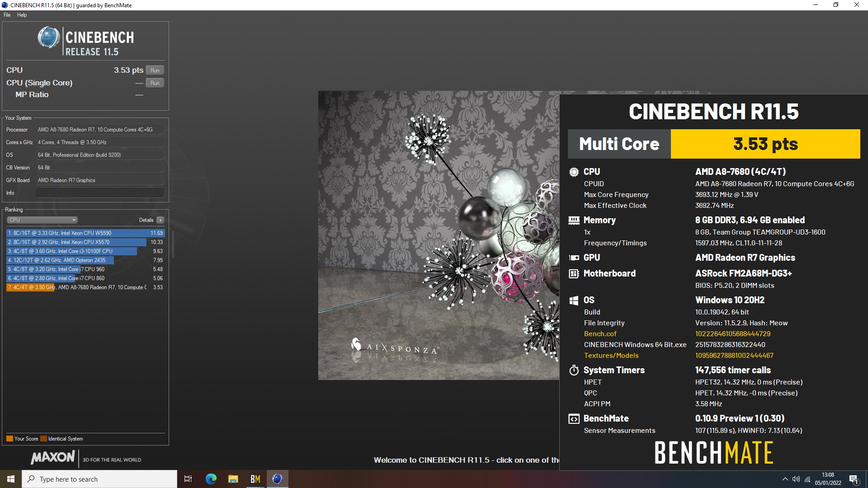
Task: Select the Intel Core i7 CPU 960 row
Action: tap(85, 269)
